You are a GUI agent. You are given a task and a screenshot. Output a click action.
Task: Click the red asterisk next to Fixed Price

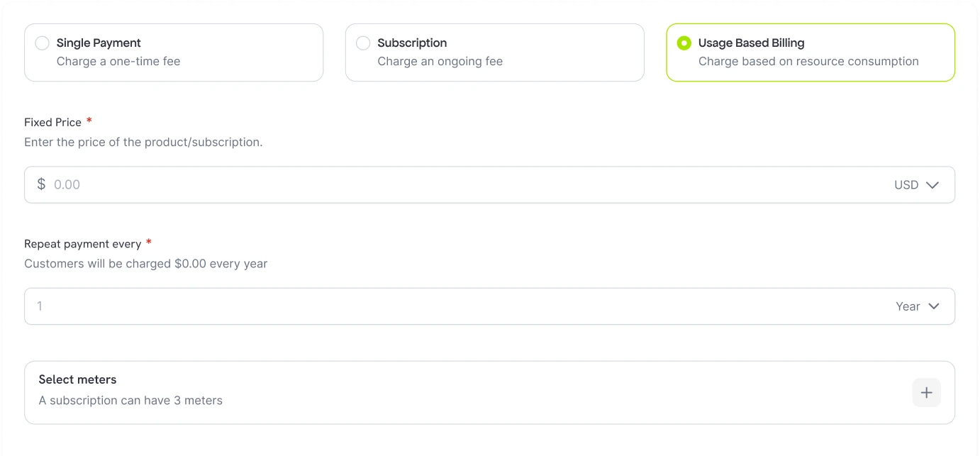point(89,120)
